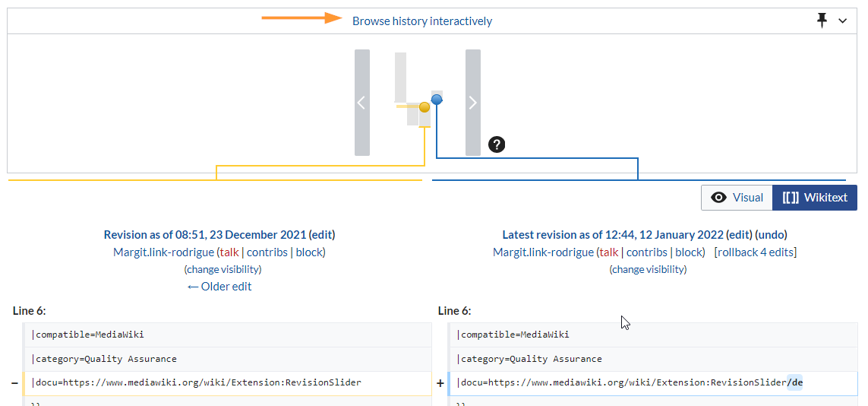Click left arrow to show older revisions

(361, 103)
